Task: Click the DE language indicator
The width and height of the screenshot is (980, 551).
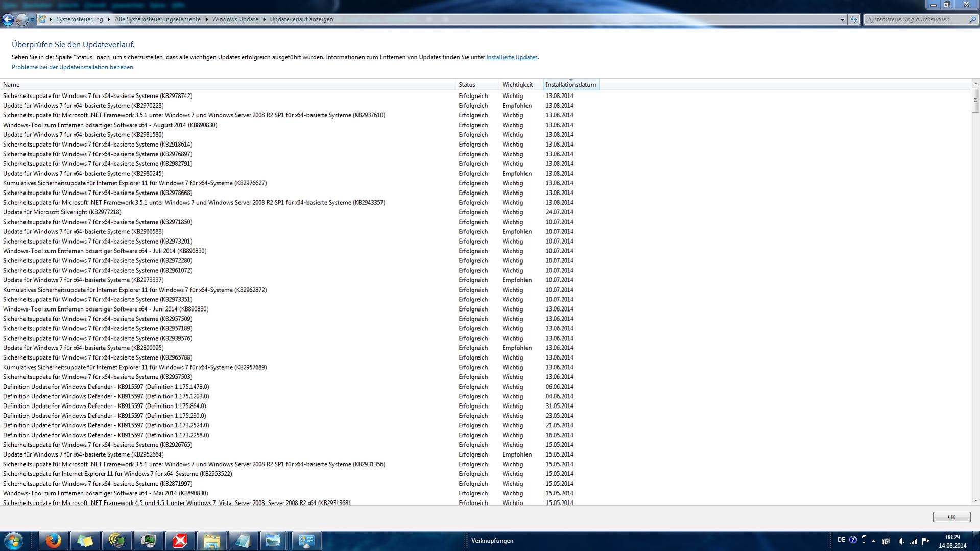Action: point(841,540)
